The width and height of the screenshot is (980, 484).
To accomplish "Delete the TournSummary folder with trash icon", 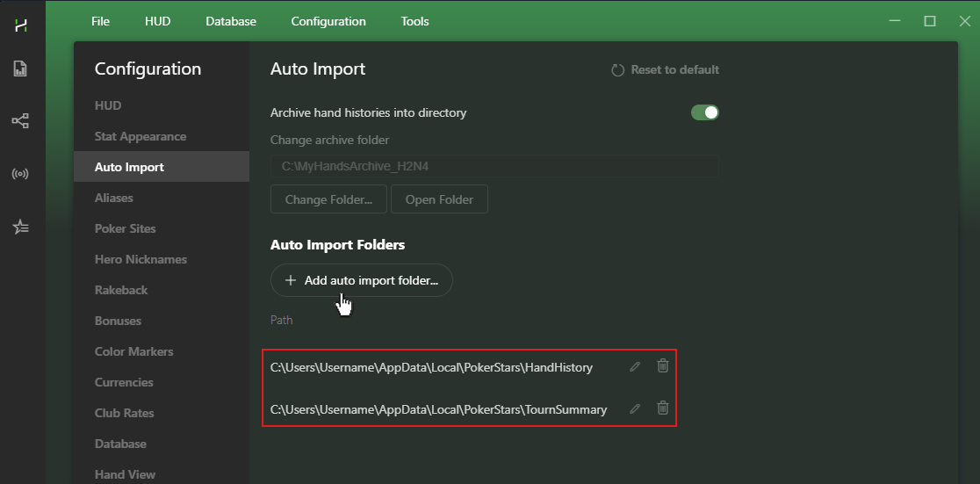I will 663,408.
